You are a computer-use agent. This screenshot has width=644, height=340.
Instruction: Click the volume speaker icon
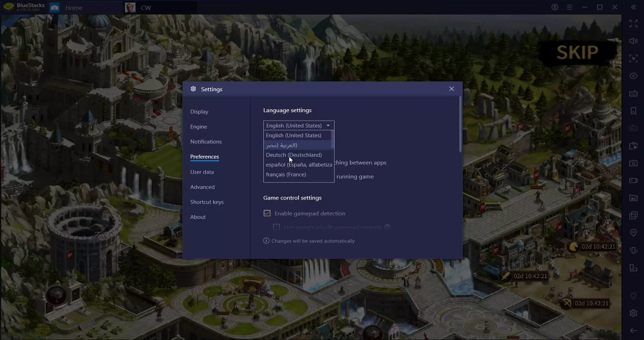(x=633, y=41)
